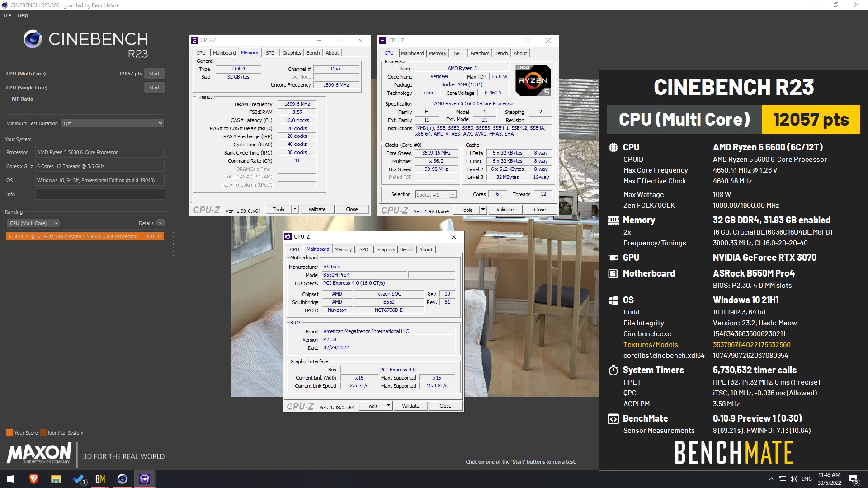Click Textures/Models hash value

tap(751, 345)
